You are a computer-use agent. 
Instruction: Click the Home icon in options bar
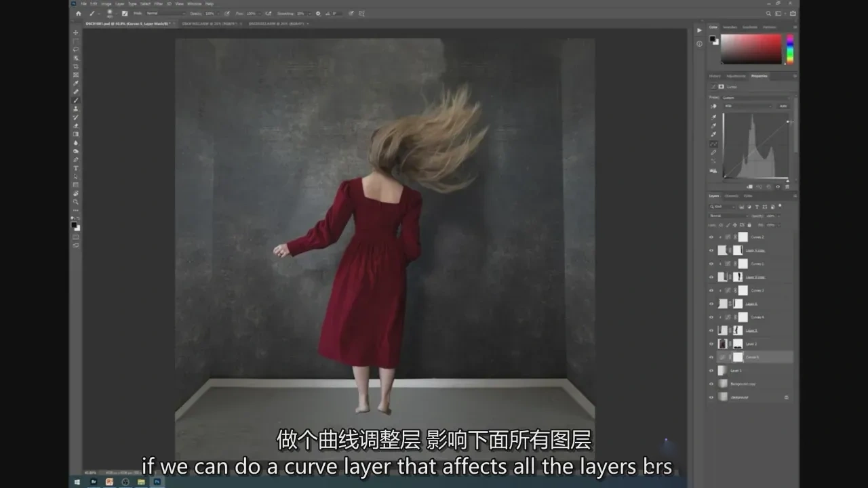[79, 14]
